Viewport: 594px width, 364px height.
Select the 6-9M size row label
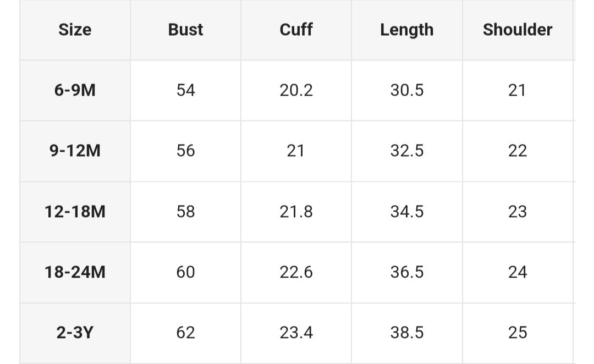click(x=75, y=90)
